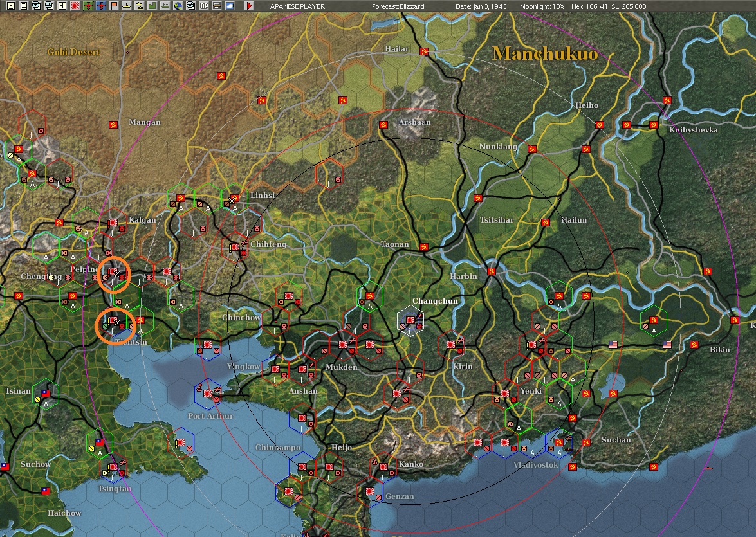Click the OP toolbar icon
756x537 pixels.
tap(204, 6)
